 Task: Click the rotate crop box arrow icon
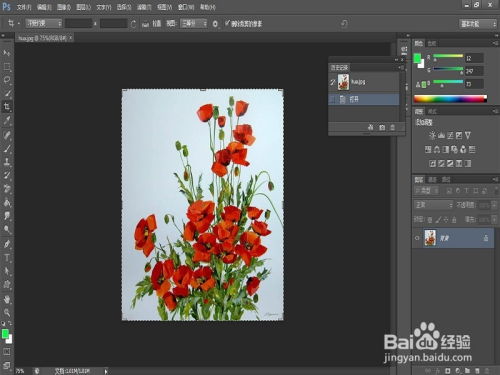pos(133,24)
